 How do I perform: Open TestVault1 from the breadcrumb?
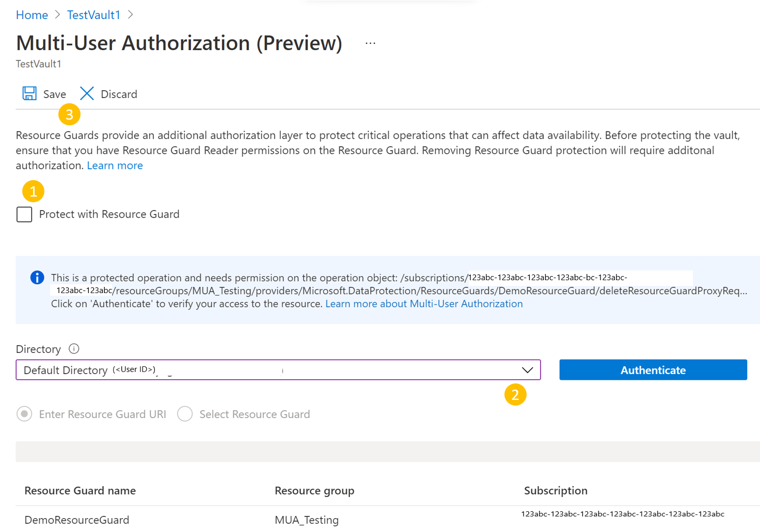[93, 15]
